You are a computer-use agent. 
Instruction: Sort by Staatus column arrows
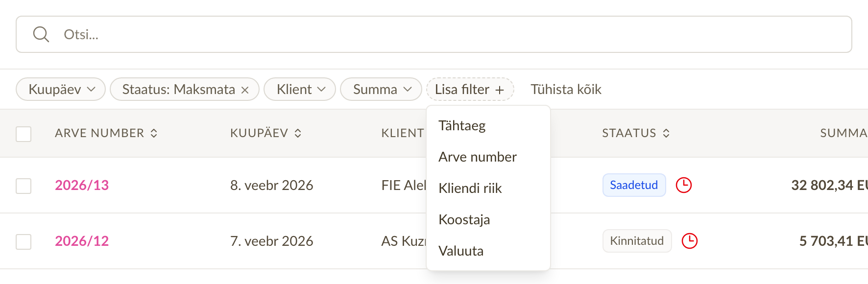coord(666,133)
